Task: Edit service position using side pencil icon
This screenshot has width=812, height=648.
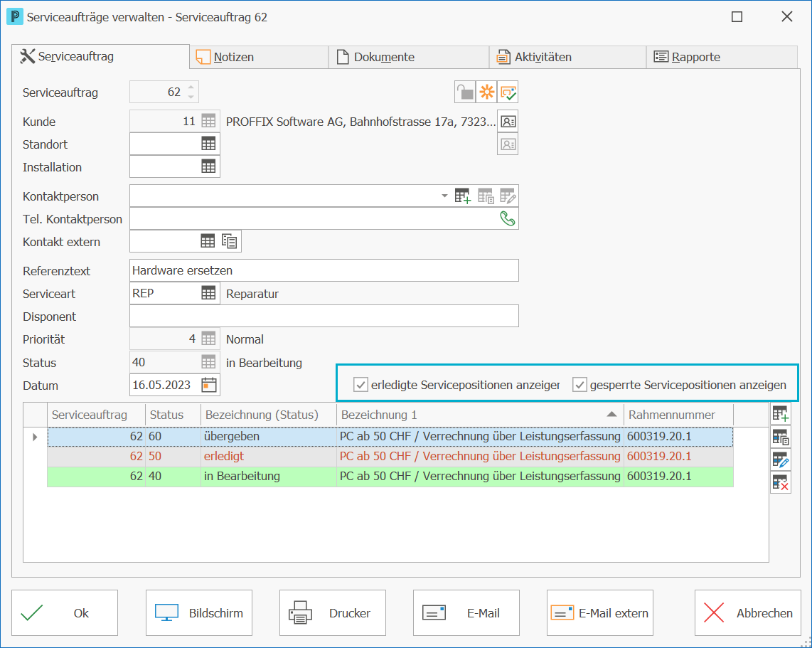Action: click(x=781, y=460)
